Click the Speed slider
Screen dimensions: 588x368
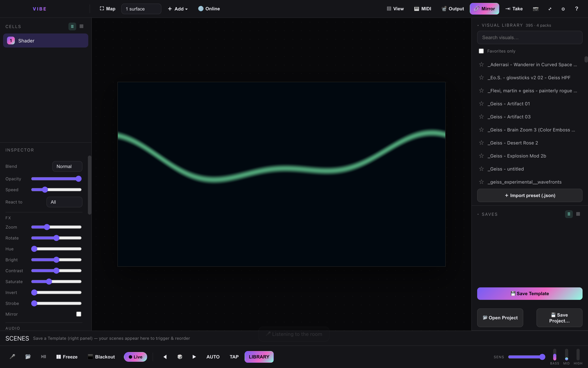point(56,190)
